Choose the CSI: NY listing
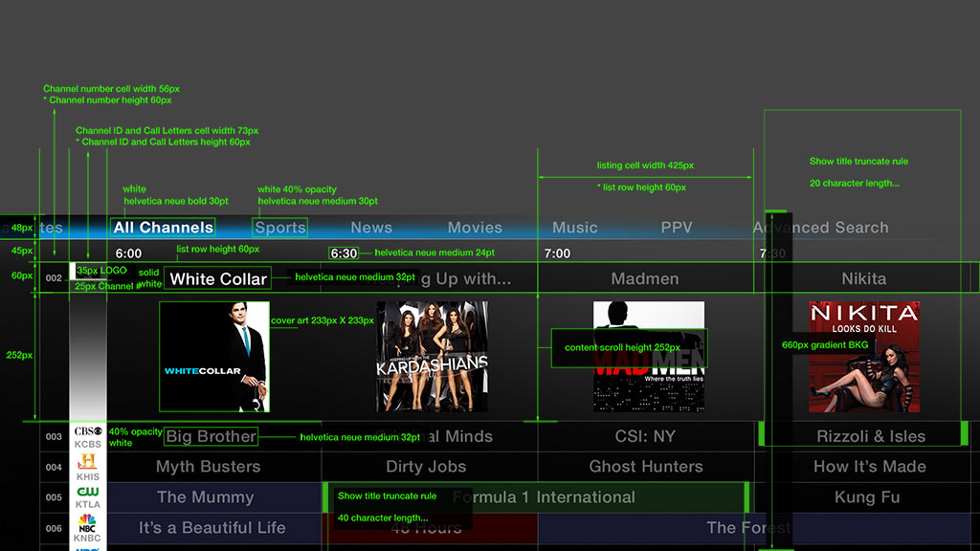Image resolution: width=980 pixels, height=551 pixels. pyautogui.click(x=645, y=436)
